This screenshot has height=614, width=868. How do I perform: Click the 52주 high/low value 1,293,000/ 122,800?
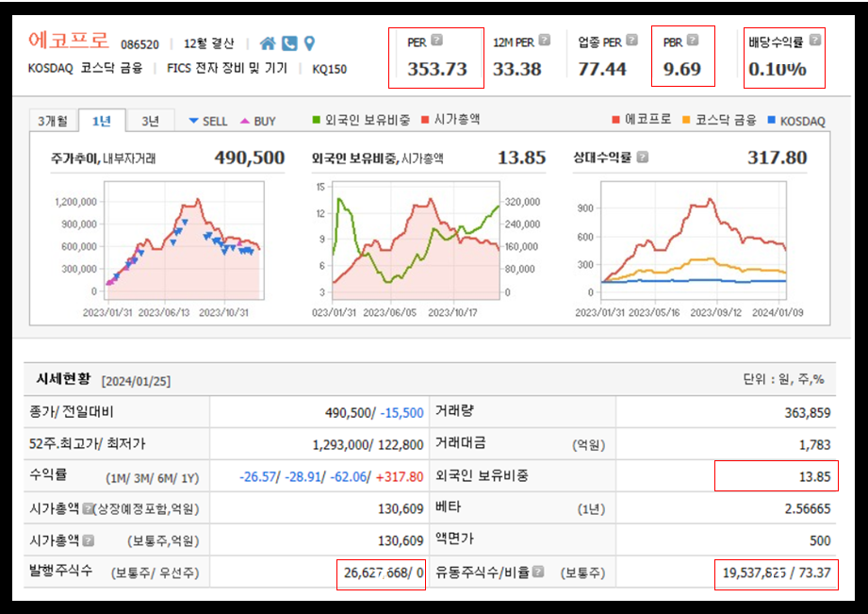368,445
